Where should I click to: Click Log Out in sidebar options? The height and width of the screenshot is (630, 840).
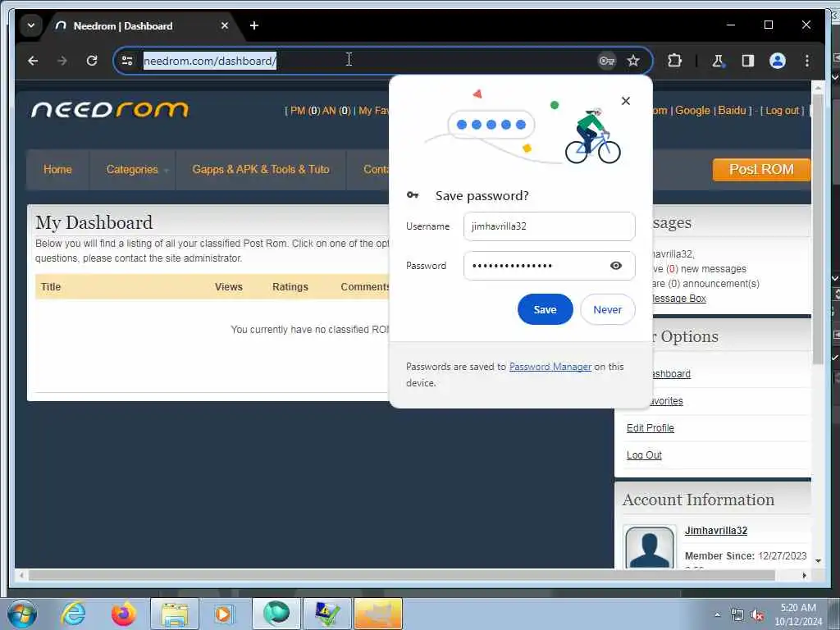point(644,454)
